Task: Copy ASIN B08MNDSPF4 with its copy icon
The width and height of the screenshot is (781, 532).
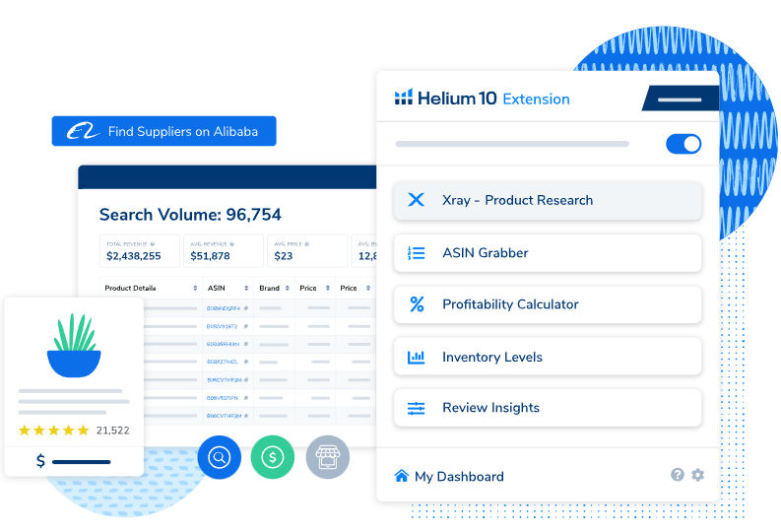Action: 246,308
